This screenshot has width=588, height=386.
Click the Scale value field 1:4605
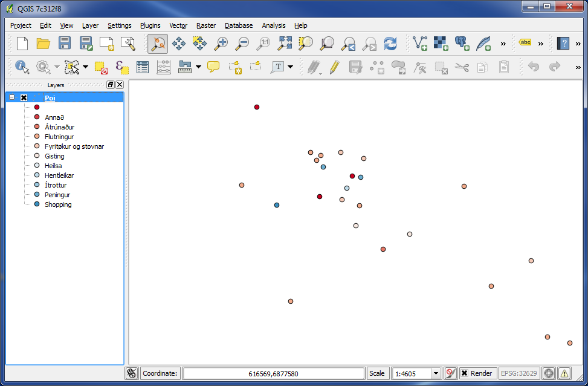point(411,374)
